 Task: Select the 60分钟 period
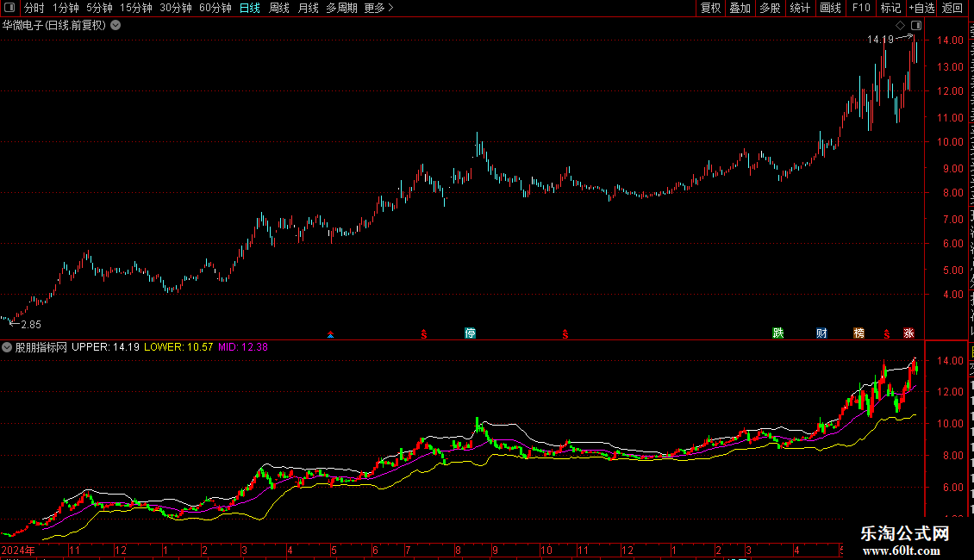tap(215, 8)
